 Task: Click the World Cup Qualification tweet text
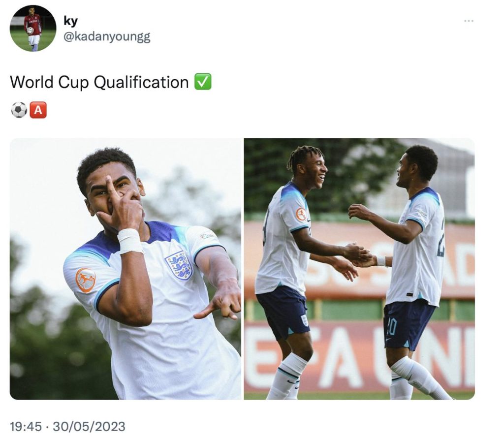click(x=99, y=82)
